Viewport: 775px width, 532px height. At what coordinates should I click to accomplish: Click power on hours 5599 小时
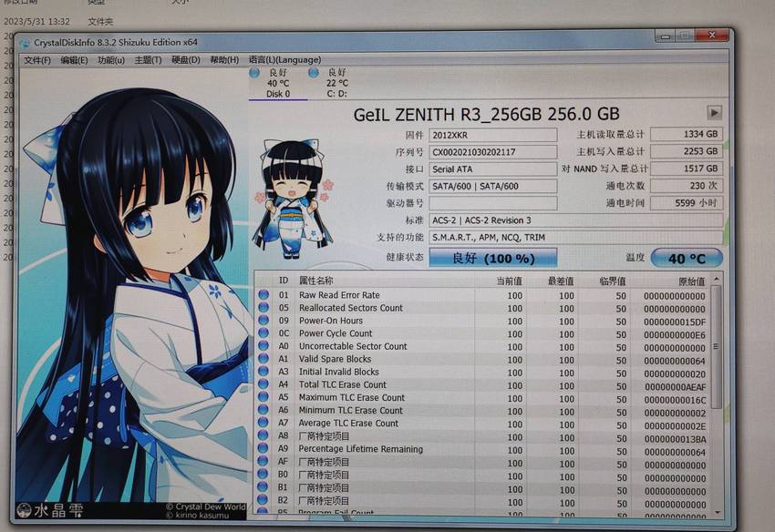click(x=687, y=203)
